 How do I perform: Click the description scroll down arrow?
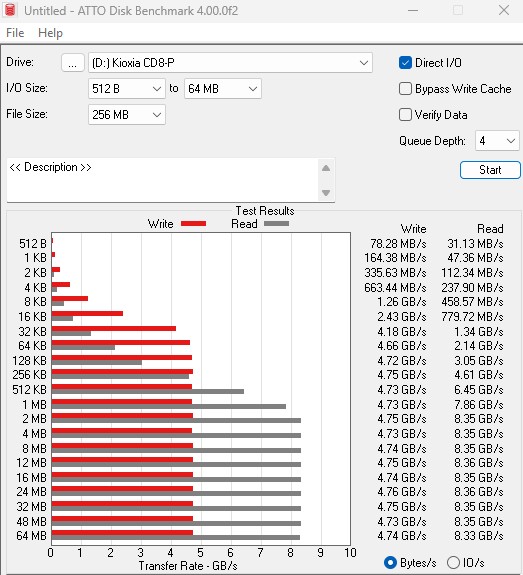coord(326,193)
